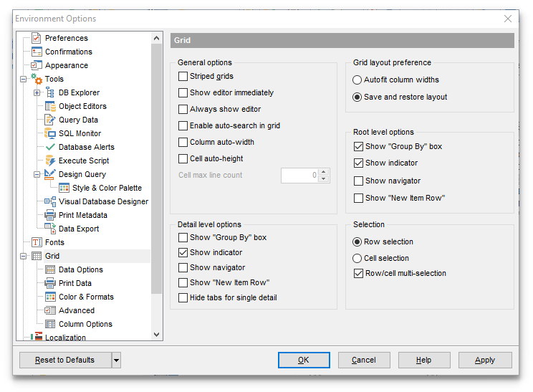The image size is (533, 392).
Task: Click the Appearance icon in tree
Action: [x=37, y=65]
